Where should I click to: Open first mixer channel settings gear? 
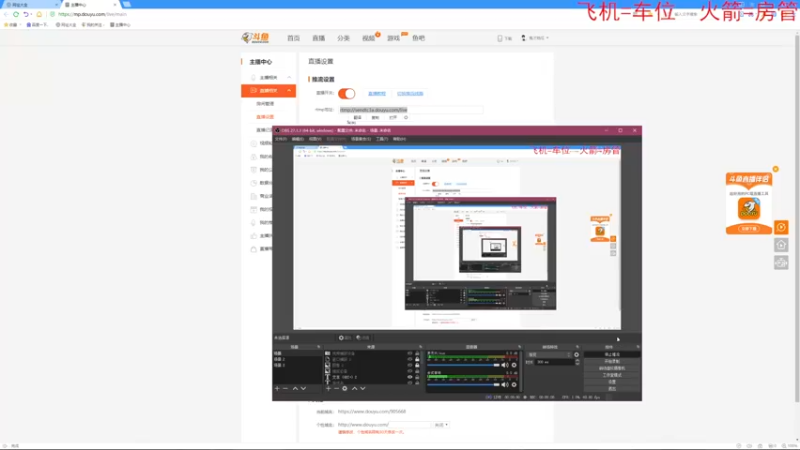pos(514,365)
